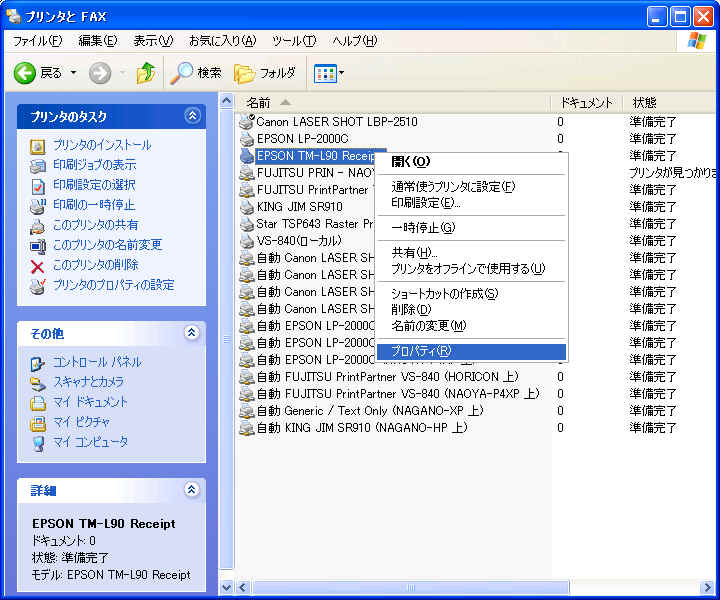Viewport: 720px width, 600px height.
Task: Select the KING JIM SR910 printer icon
Action: coord(247,207)
